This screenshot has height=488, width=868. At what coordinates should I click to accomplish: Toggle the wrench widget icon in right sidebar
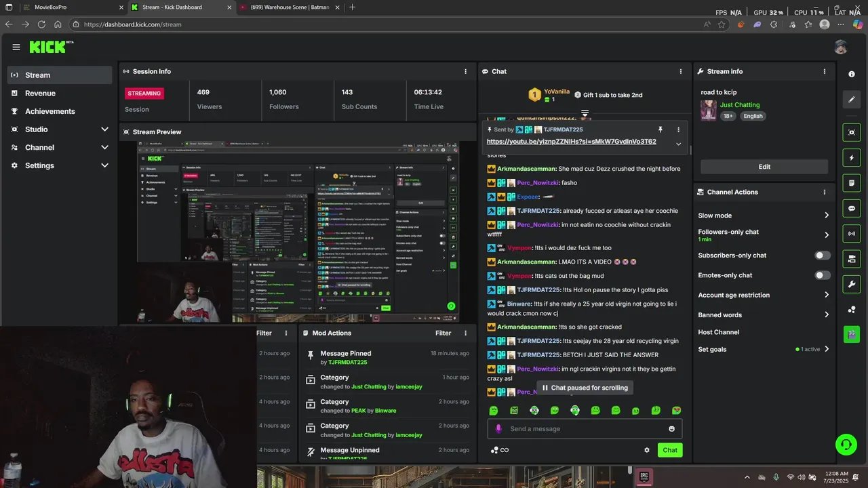(852, 284)
